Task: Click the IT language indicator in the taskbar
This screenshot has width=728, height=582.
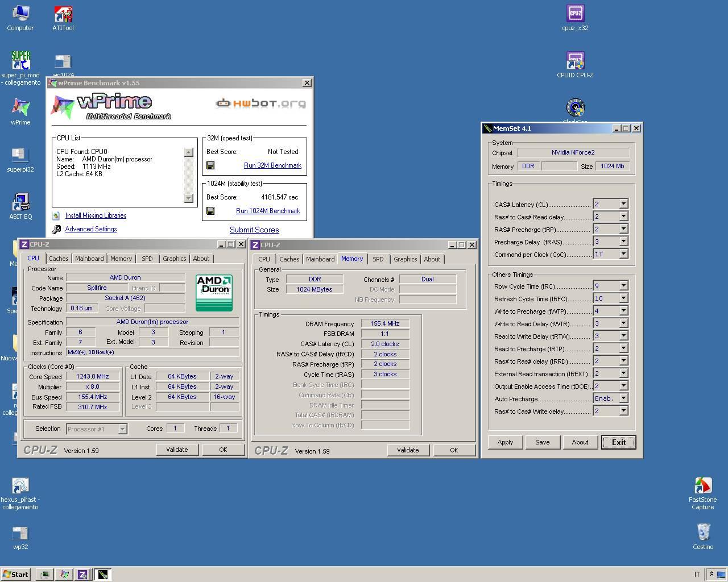Action: point(697,575)
